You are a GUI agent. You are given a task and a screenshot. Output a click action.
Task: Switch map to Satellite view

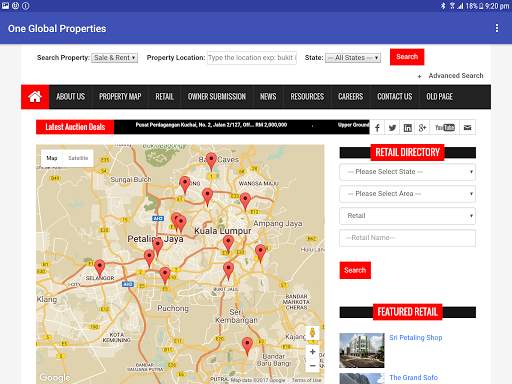pos(78,158)
